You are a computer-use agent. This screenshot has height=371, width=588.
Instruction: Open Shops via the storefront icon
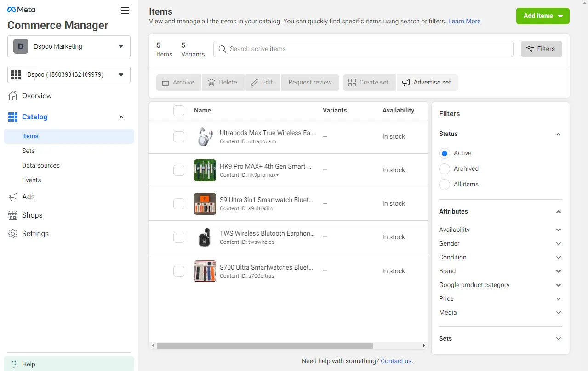(13, 215)
